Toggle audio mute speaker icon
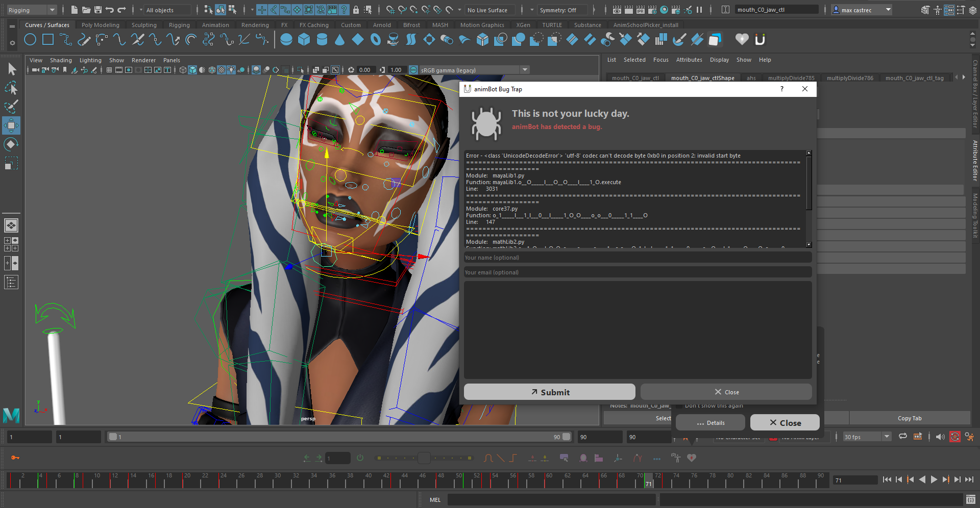 pos(940,437)
